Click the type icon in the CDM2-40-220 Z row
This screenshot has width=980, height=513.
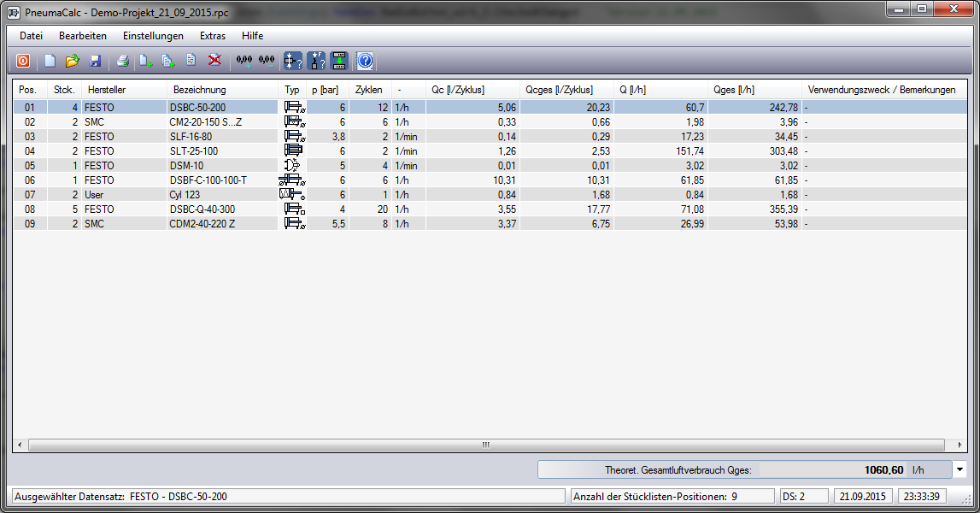(x=295, y=222)
